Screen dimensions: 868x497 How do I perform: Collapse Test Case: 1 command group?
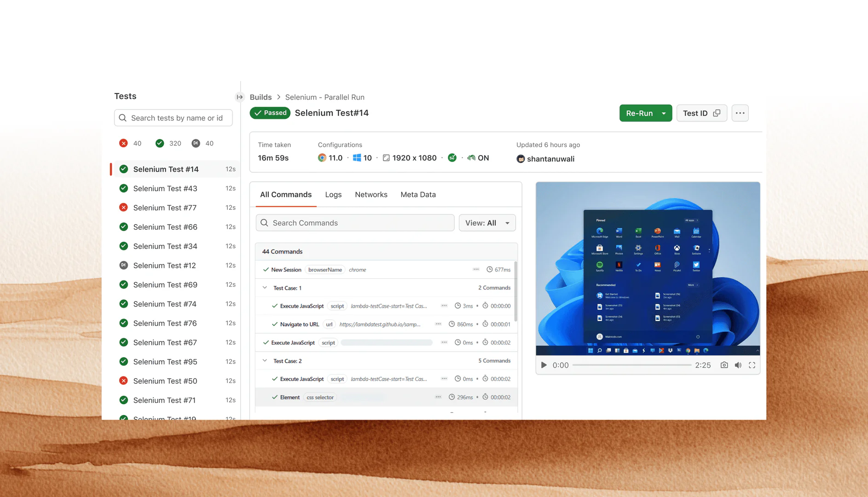click(x=265, y=287)
